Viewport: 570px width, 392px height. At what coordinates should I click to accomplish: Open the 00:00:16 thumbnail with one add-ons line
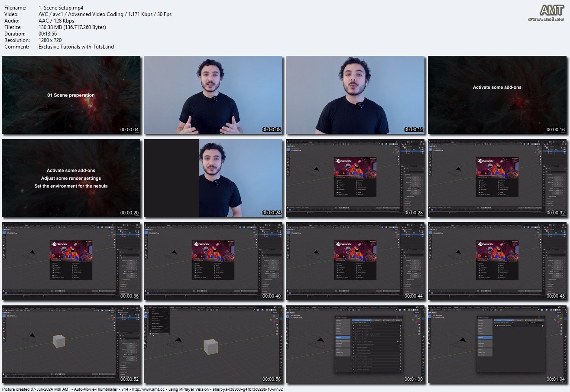coord(497,95)
